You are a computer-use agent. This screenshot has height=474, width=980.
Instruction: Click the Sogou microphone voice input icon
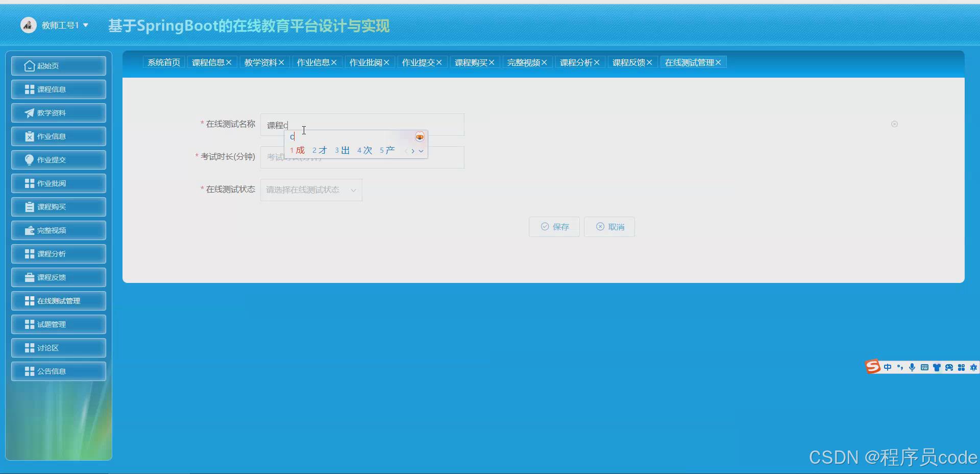[912, 367]
